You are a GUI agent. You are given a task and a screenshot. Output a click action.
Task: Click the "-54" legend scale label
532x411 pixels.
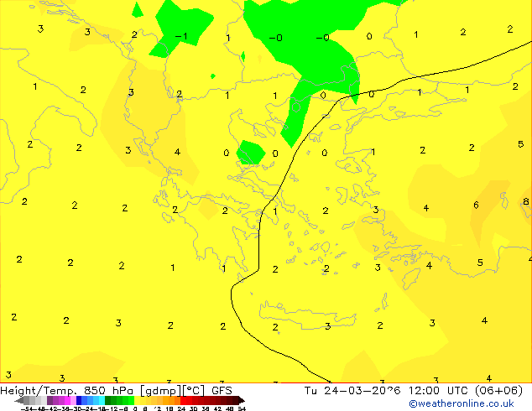coord(27,408)
